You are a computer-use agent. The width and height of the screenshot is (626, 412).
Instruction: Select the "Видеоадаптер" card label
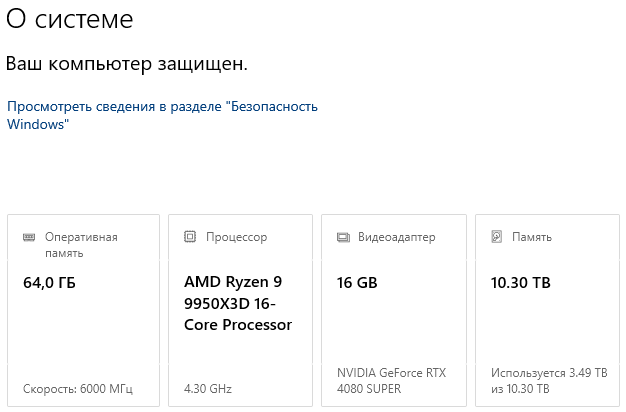pyautogui.click(x=397, y=238)
